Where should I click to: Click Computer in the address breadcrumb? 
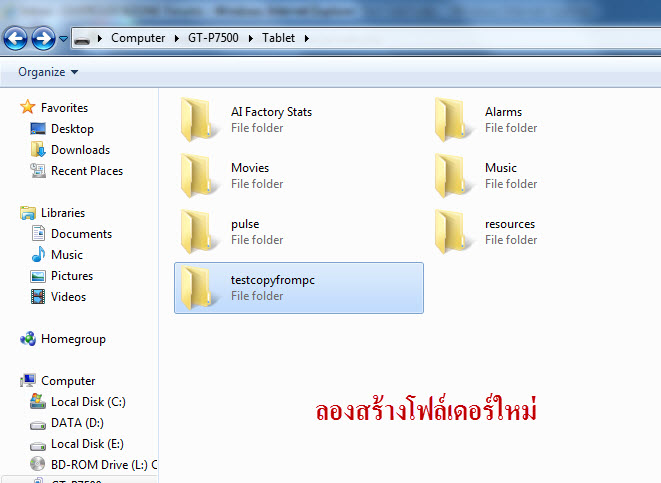tap(138, 38)
